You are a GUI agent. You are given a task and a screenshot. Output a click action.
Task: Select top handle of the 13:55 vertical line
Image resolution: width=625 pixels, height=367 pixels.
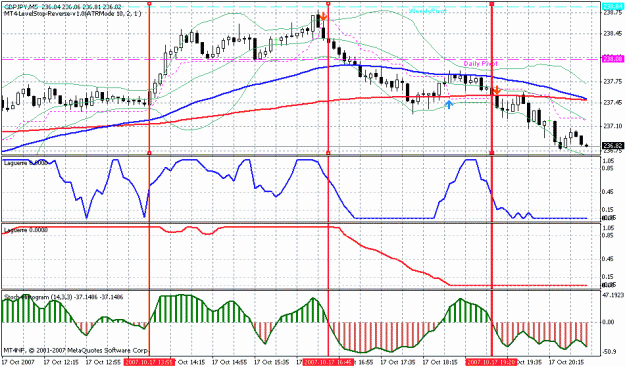[x=149, y=3]
